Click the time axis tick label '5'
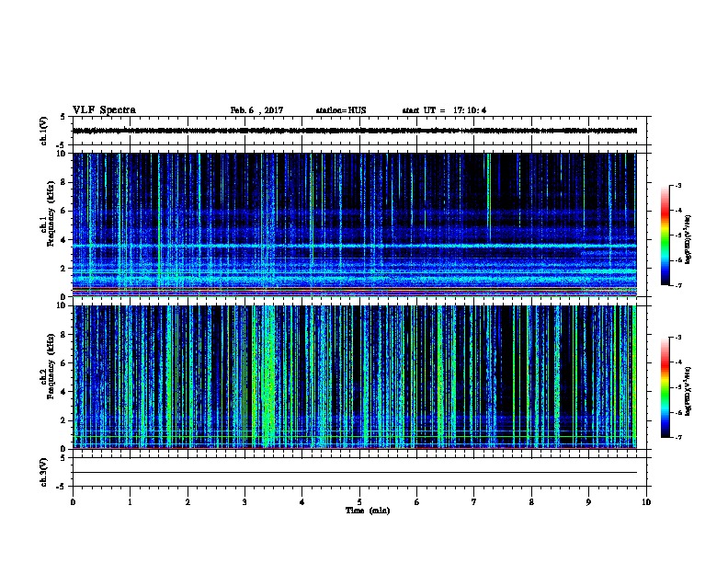The width and height of the screenshot is (728, 563). pyautogui.click(x=359, y=502)
